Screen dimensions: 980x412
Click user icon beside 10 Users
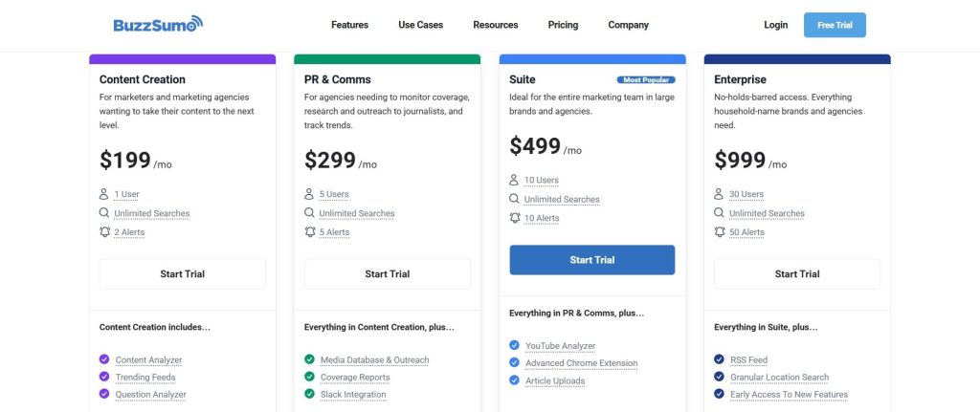pos(515,180)
